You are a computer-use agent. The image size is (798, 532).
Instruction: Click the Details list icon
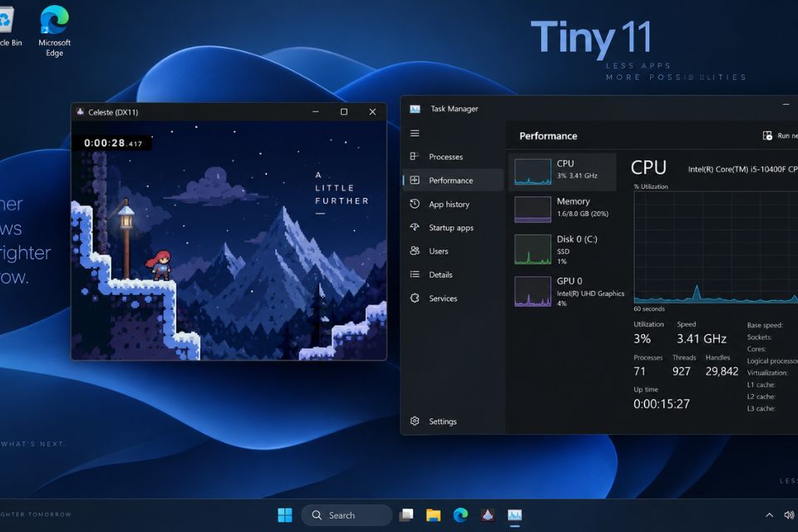tap(415, 274)
